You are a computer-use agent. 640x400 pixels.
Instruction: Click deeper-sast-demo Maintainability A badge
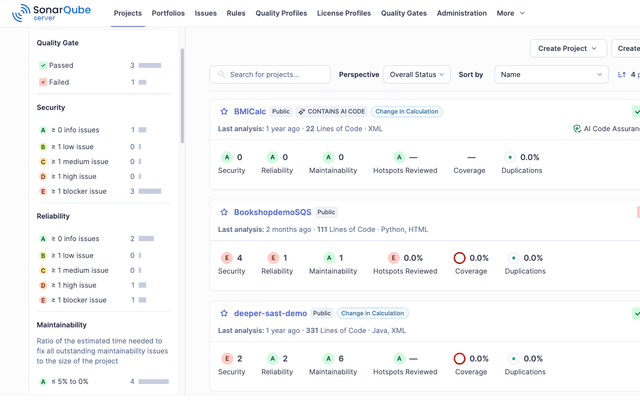point(328,359)
